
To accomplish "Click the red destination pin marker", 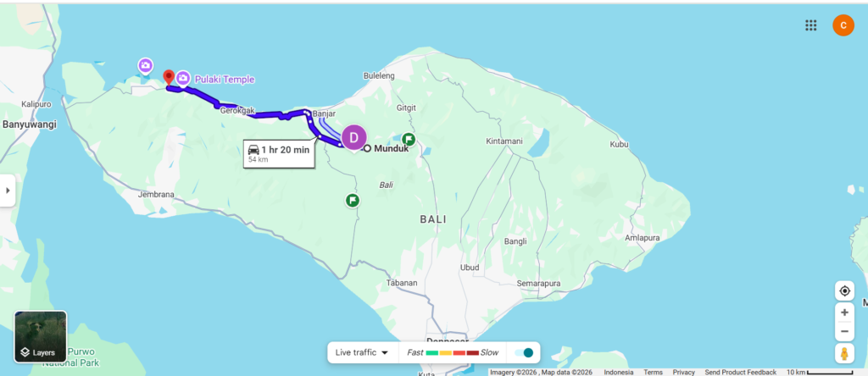I will 169,77.
